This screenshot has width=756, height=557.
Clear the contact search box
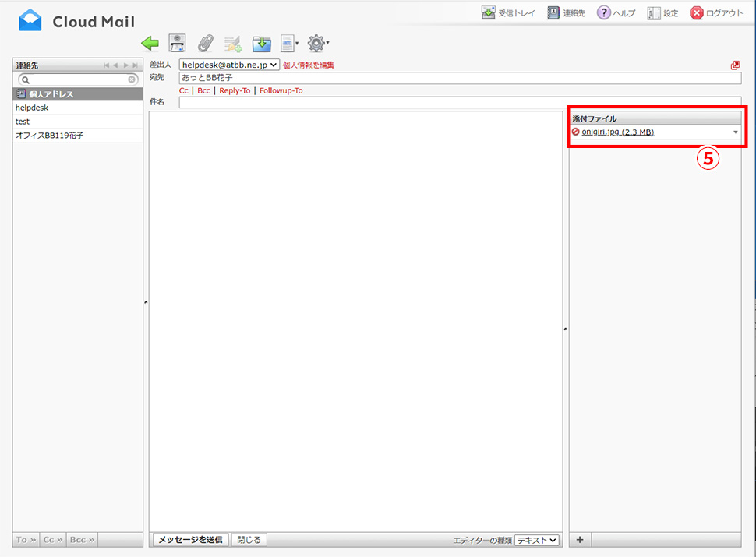coord(132,79)
